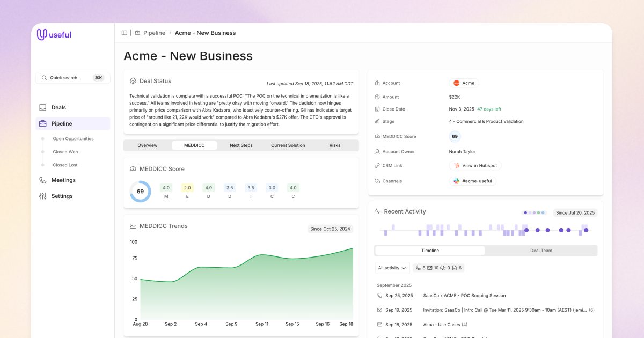Image resolution: width=644 pixels, height=338 pixels.
Task: Click the Recent Activity pulse icon
Action: pyautogui.click(x=377, y=211)
